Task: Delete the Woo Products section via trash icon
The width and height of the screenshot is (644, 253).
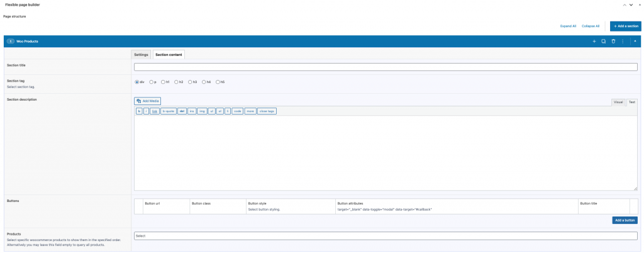Action: click(x=613, y=41)
